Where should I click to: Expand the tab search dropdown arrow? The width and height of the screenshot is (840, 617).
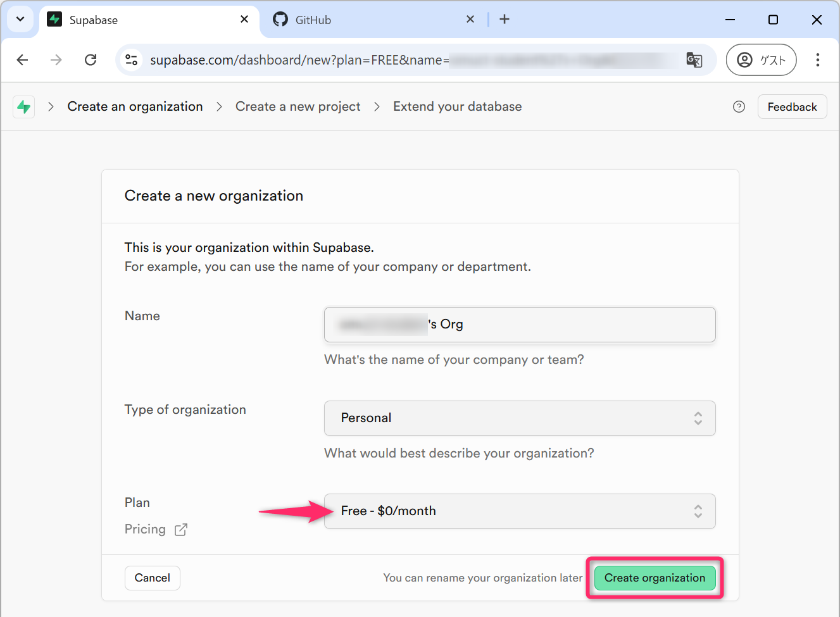[x=20, y=20]
